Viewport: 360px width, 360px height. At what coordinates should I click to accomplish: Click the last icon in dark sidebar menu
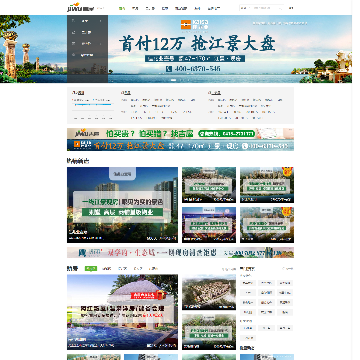click(74, 55)
